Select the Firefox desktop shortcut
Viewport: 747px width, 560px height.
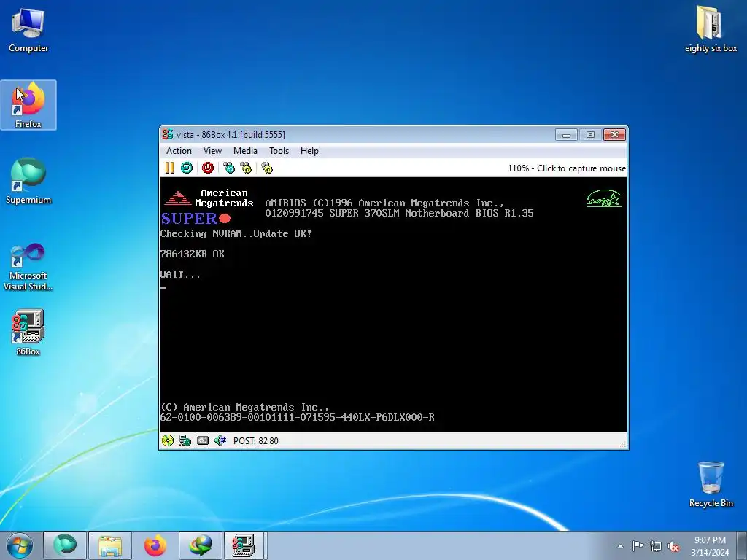(x=28, y=105)
